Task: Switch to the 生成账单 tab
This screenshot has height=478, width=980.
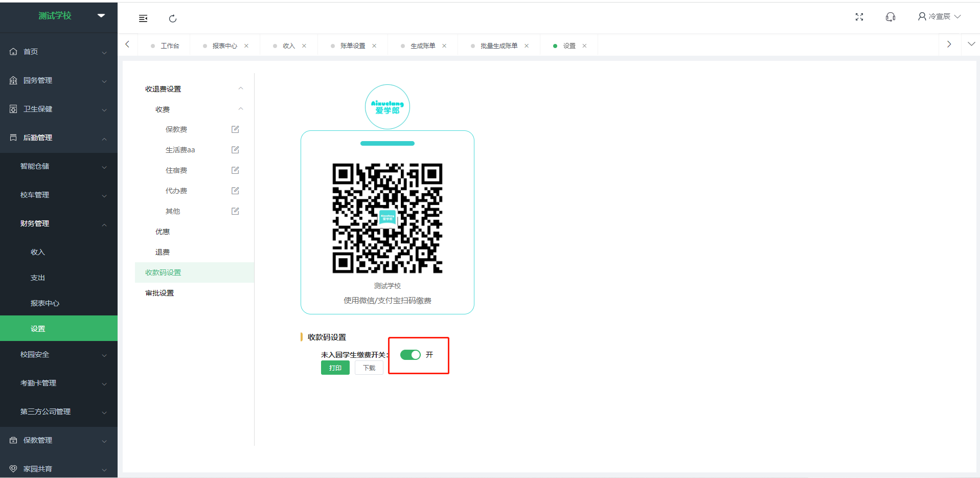Action: click(423, 46)
